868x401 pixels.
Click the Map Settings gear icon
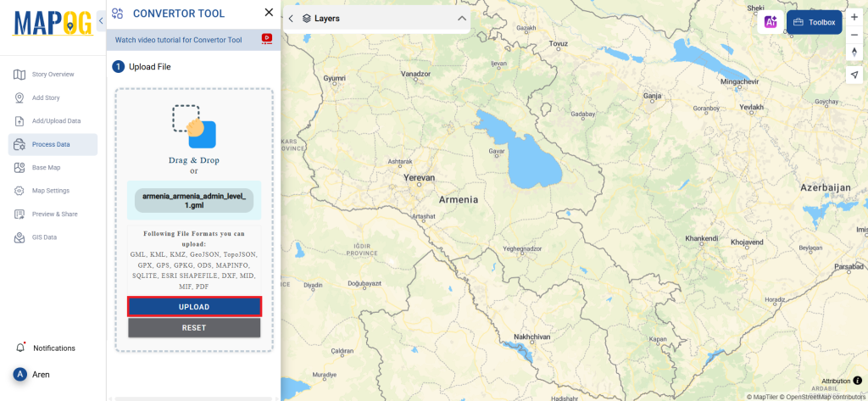[x=19, y=191]
